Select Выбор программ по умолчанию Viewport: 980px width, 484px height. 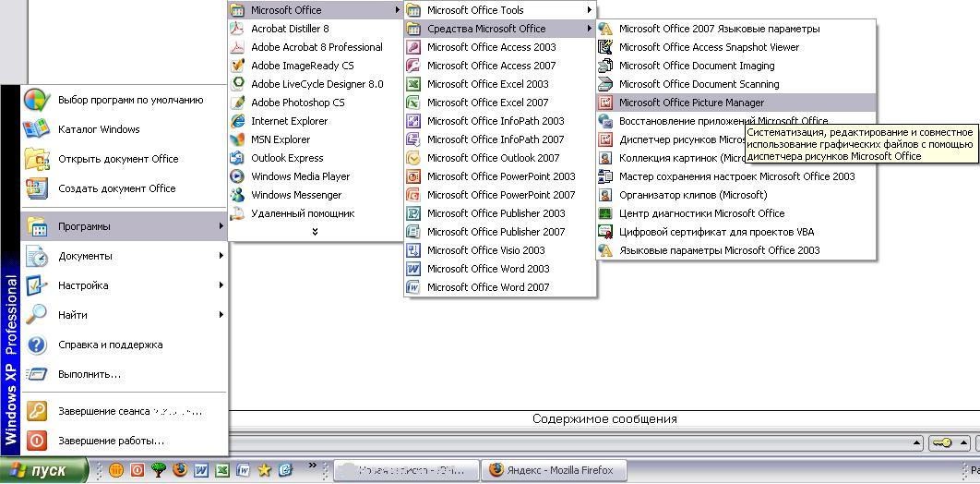pyautogui.click(x=124, y=100)
